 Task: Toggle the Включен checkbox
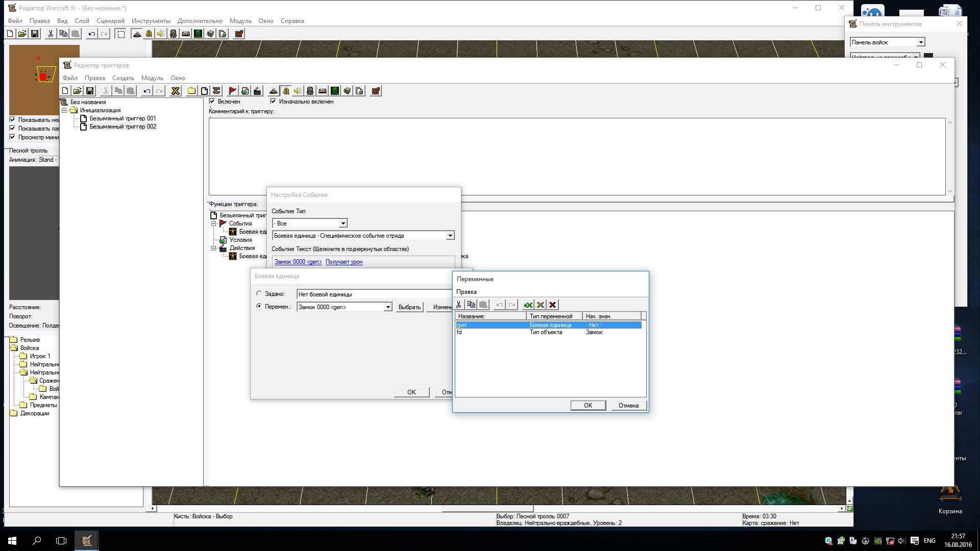(x=212, y=102)
